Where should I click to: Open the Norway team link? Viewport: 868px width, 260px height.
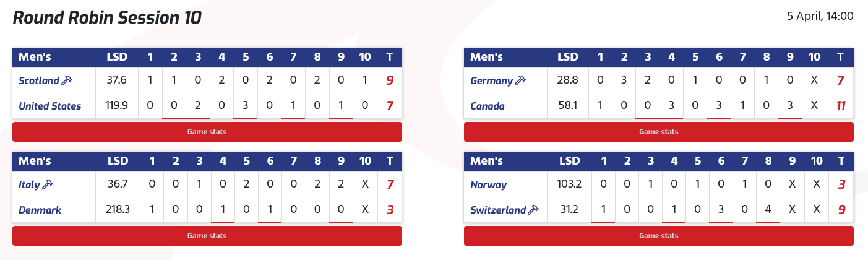(489, 184)
